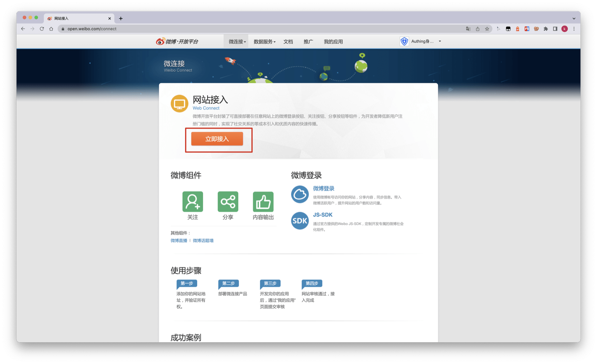597x364 pixels.
Task: Open the 微博话题墙 link
Action: click(x=203, y=241)
